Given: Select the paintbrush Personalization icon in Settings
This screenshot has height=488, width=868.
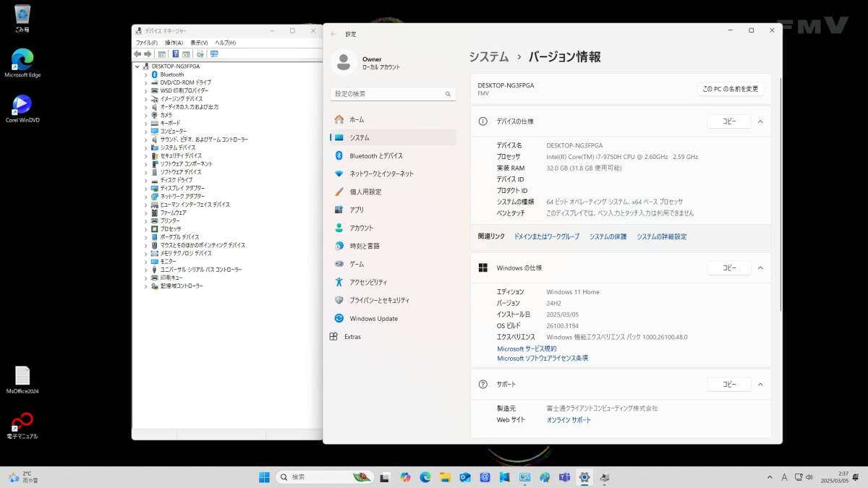Looking at the screenshot, I should 339,192.
